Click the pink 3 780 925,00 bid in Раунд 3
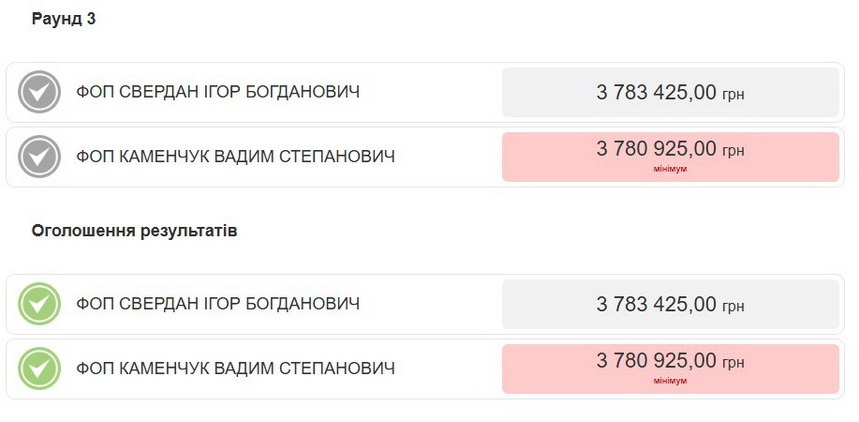859x422 pixels. [656, 149]
